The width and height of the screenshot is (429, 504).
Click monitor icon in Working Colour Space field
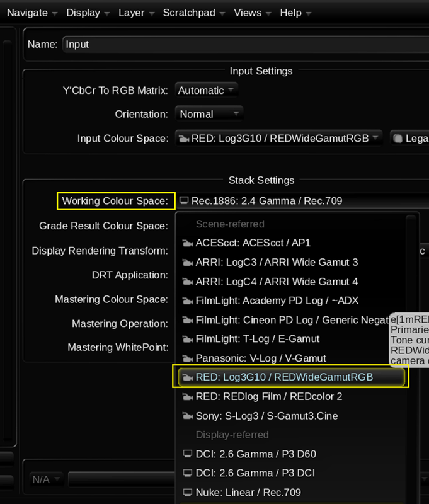[184, 201]
